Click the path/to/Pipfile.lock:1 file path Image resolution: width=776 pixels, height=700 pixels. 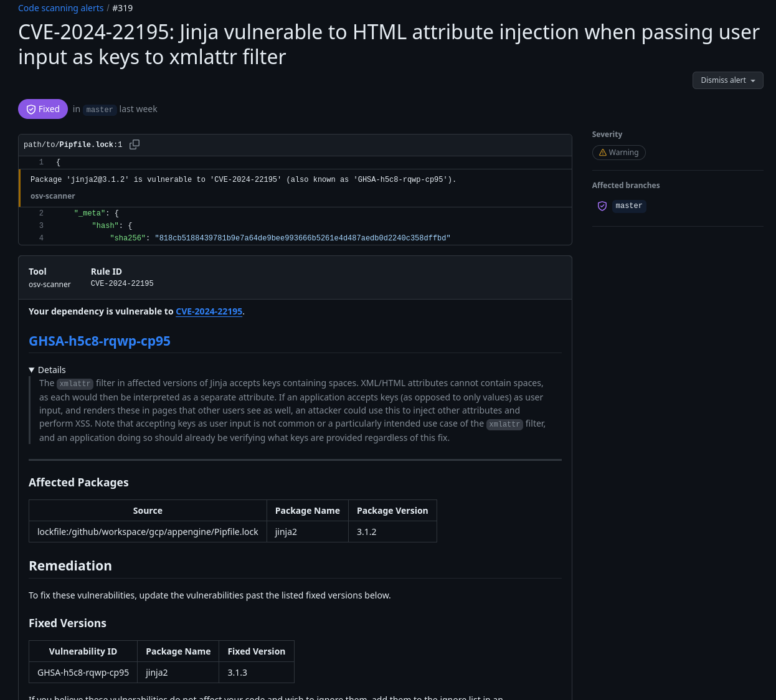pyautogui.click(x=73, y=144)
